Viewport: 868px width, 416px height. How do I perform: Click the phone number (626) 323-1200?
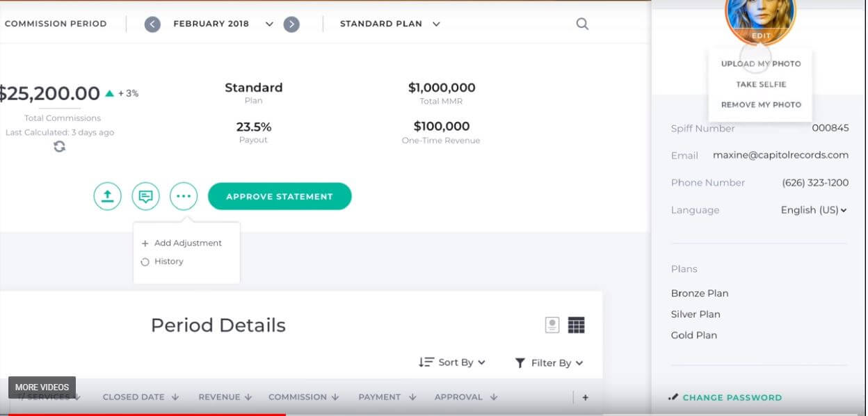[x=815, y=182]
